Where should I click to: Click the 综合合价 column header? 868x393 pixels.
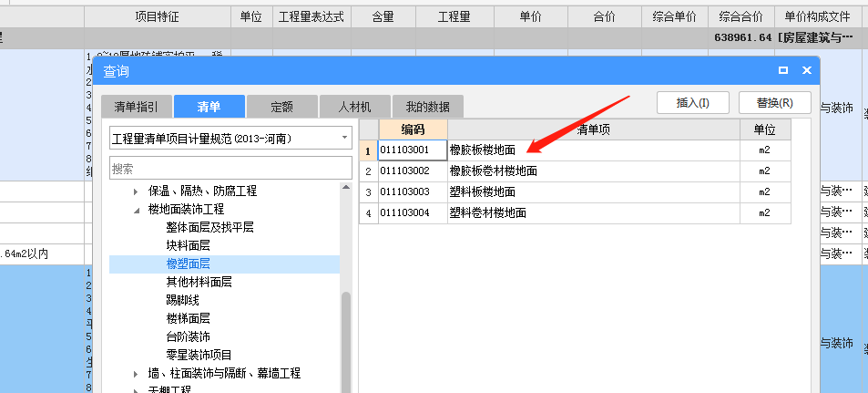[741, 17]
